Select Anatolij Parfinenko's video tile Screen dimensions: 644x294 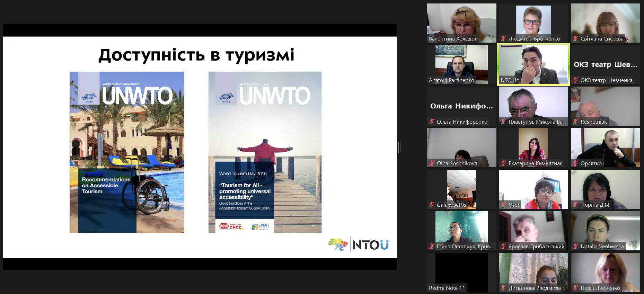461,64
